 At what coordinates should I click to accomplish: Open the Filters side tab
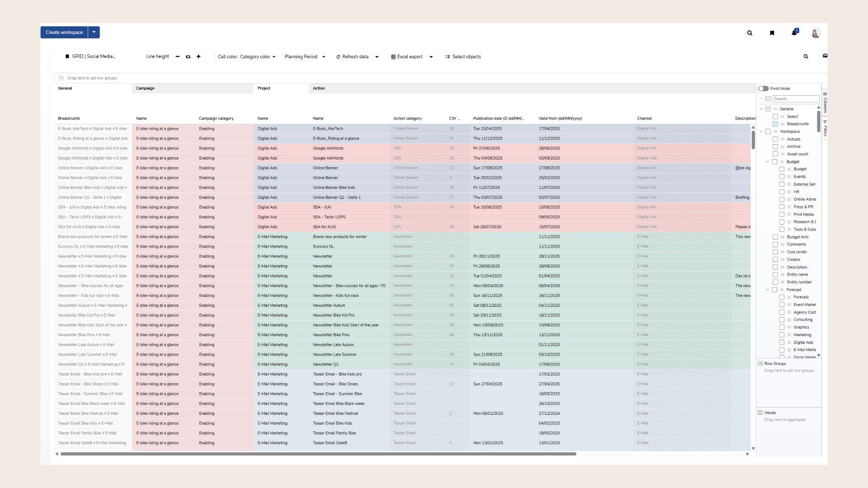(x=825, y=129)
